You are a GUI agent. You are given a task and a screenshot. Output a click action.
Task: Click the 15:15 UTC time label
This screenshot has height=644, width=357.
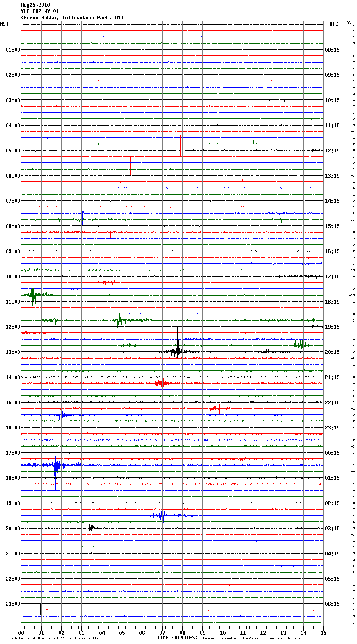tap(332, 226)
